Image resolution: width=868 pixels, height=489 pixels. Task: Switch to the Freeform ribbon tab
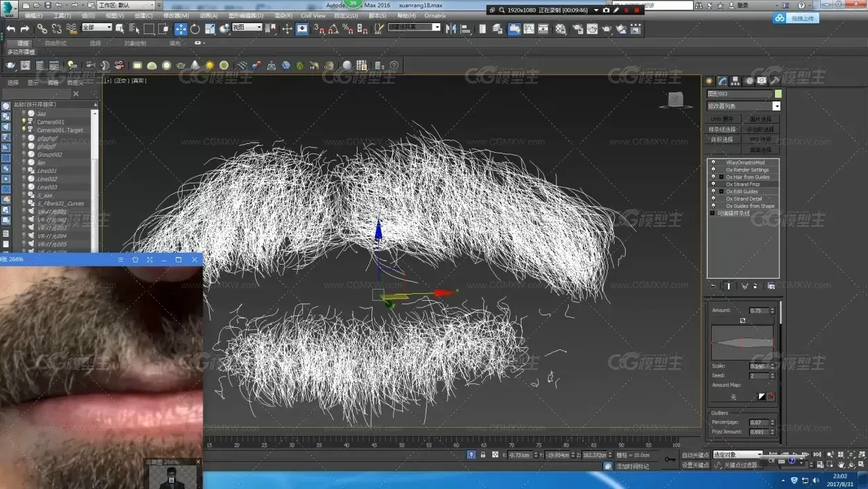(56, 43)
